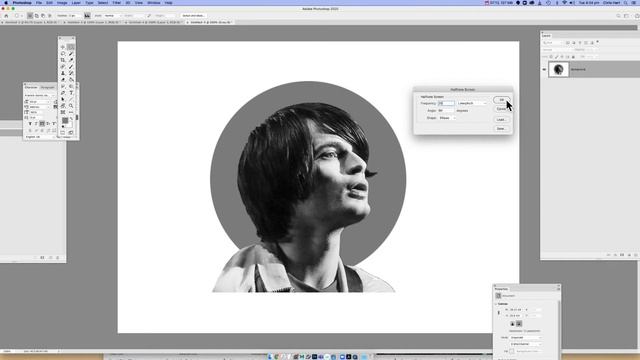Open the Shape dropdown in Halftone Screen

coord(447,118)
